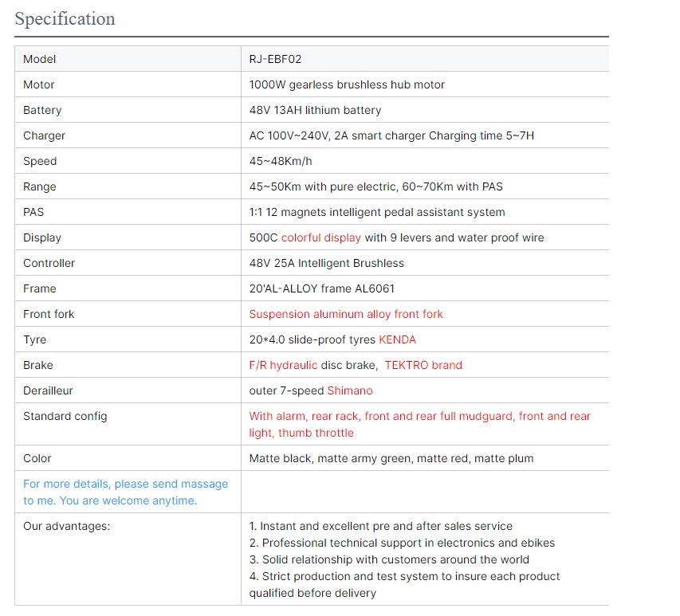Click the blue 'For more details' message text
The width and height of the screenshot is (680, 616).
tap(125, 492)
